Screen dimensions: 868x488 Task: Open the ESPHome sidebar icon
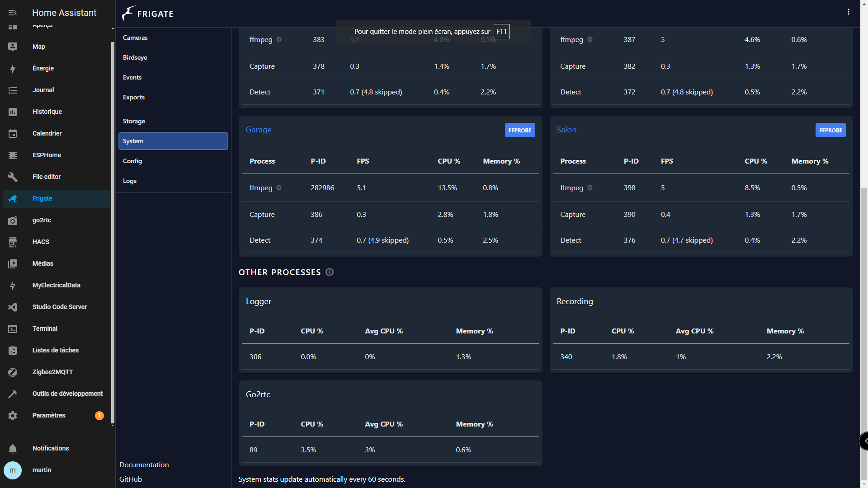[13, 155]
